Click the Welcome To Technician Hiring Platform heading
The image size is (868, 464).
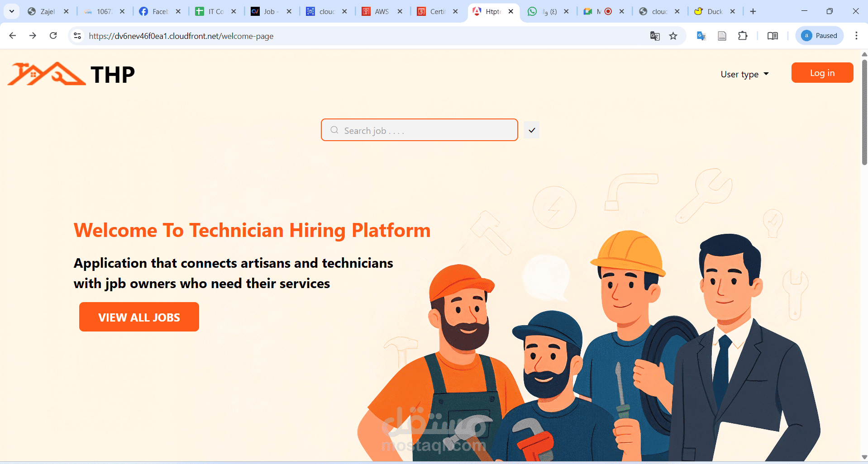252,230
